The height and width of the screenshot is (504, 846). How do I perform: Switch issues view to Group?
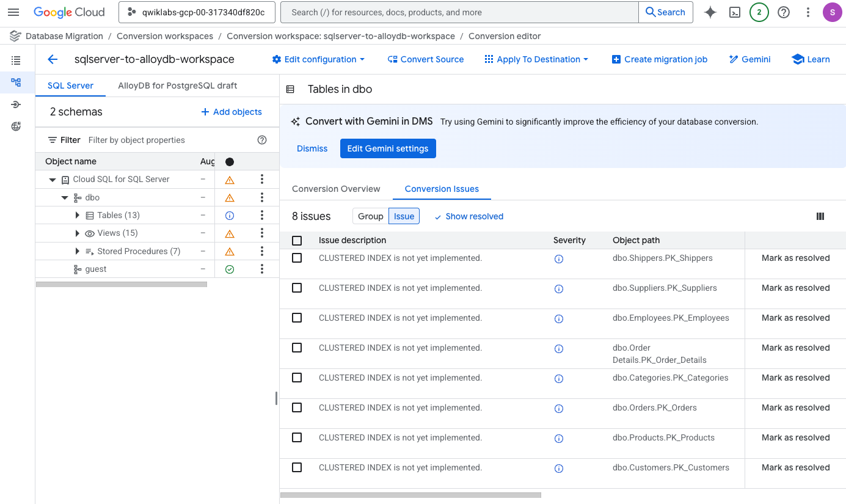click(x=370, y=216)
